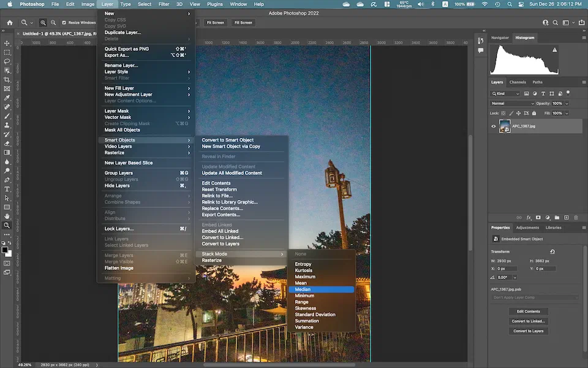588x368 pixels.
Task: Hide the APC_1367.jpg layer with eye icon
Action: [x=494, y=126]
